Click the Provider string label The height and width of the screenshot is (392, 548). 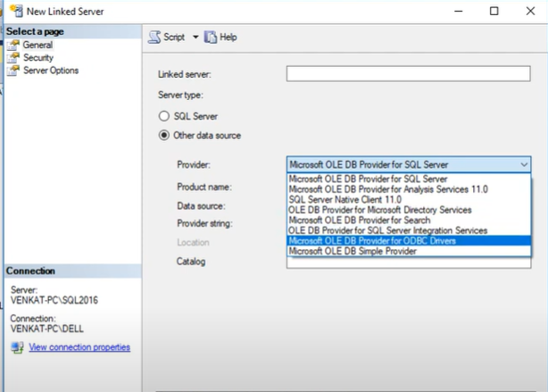point(204,223)
